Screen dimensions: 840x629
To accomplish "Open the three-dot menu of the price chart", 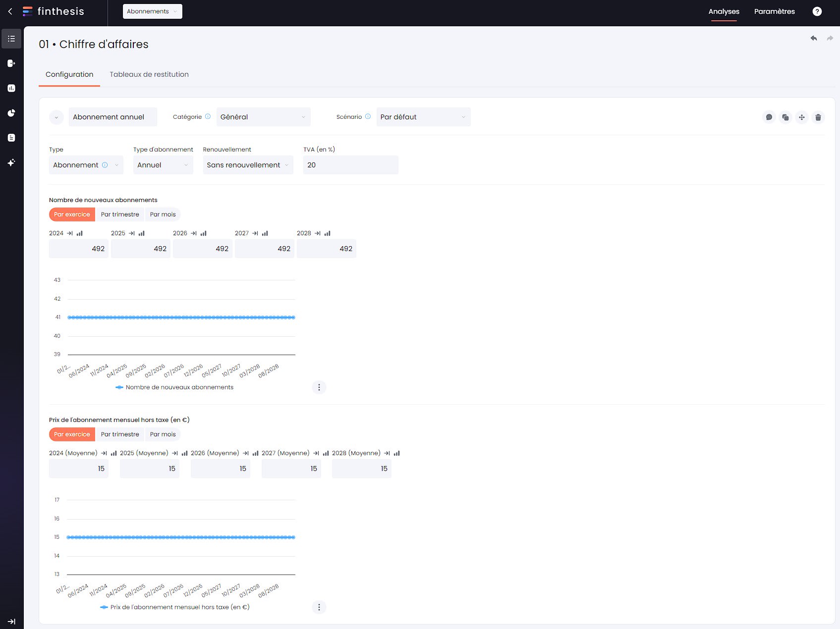I will click(x=319, y=607).
